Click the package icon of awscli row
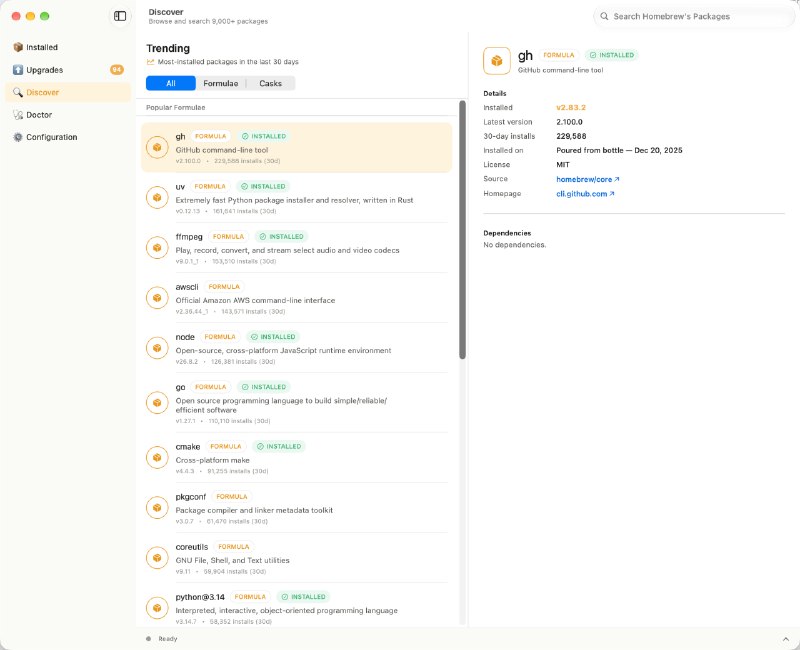800x650 pixels. (157, 297)
